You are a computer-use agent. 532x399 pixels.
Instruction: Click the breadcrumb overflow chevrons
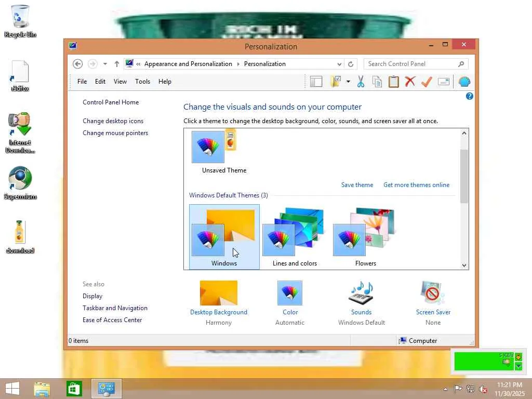click(x=138, y=64)
